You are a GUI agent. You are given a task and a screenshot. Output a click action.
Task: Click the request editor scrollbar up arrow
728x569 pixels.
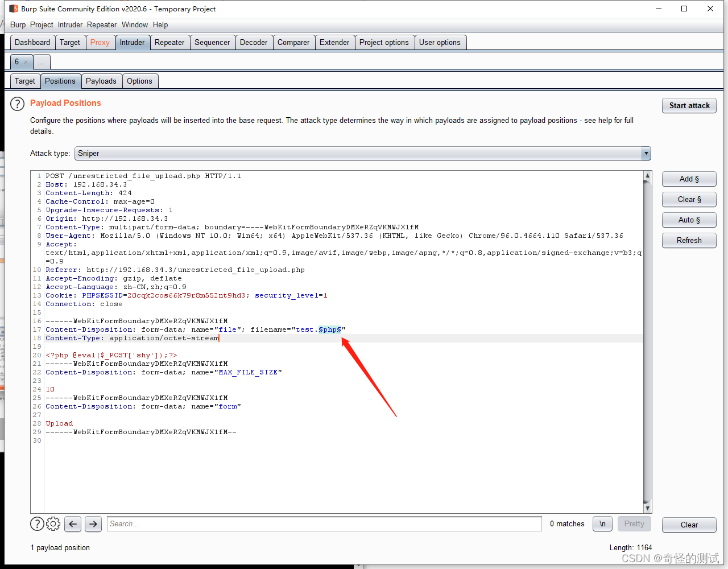click(647, 175)
